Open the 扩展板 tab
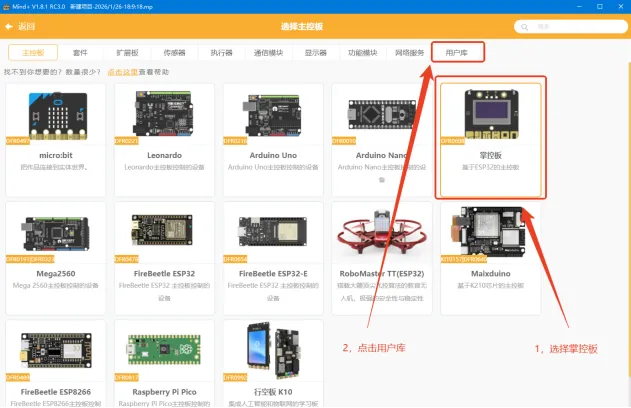631x408 pixels. [x=127, y=53]
